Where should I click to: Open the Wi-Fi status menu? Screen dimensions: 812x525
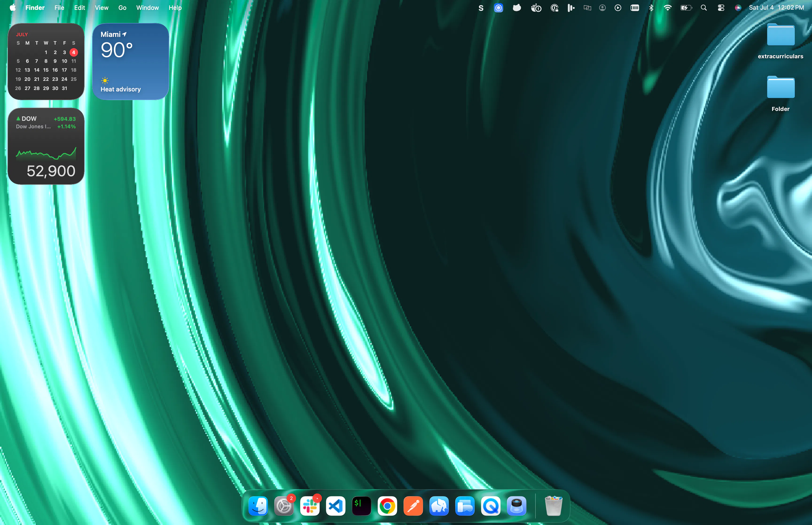(668, 8)
